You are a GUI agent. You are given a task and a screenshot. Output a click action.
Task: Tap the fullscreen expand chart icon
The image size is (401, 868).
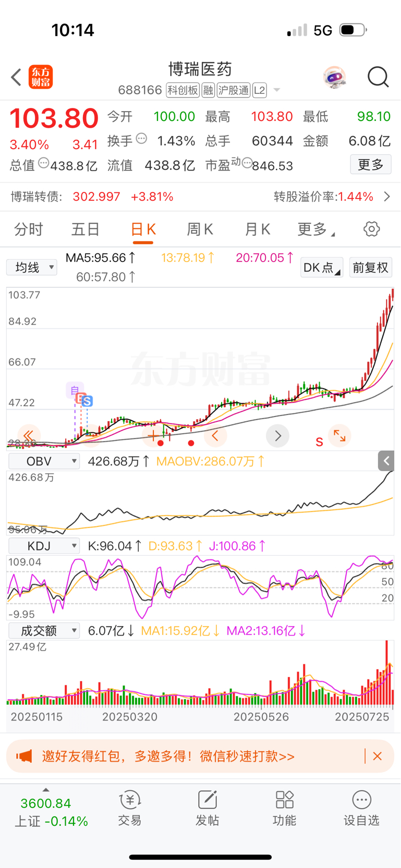[x=339, y=435]
